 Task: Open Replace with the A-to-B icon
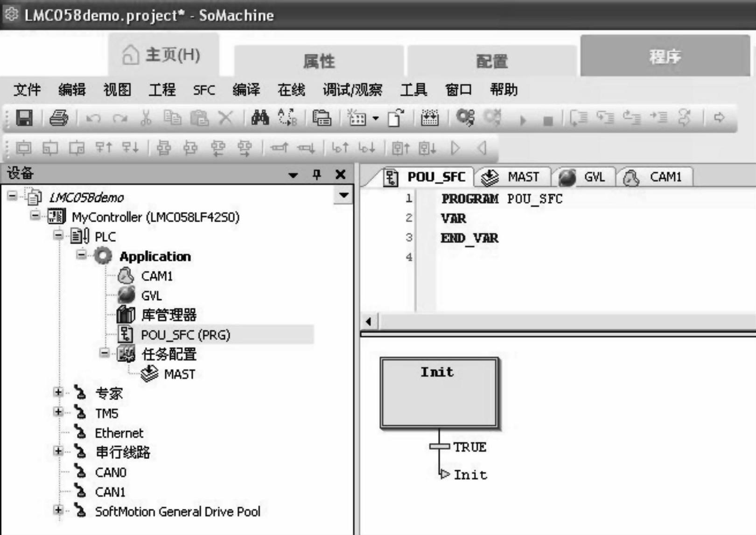pyautogui.click(x=287, y=118)
